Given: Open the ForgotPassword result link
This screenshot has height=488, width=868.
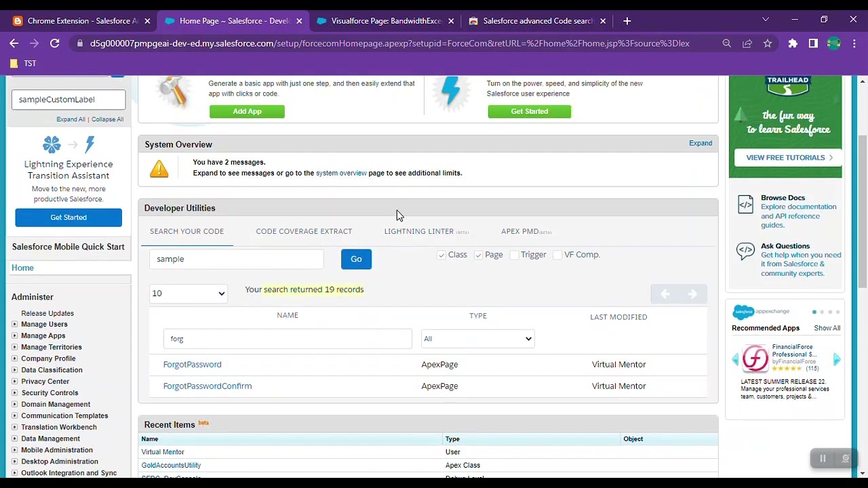Looking at the screenshot, I should click(x=192, y=365).
